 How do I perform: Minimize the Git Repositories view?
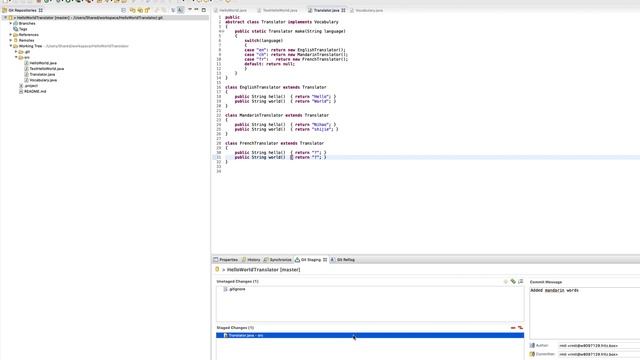click(x=196, y=9)
